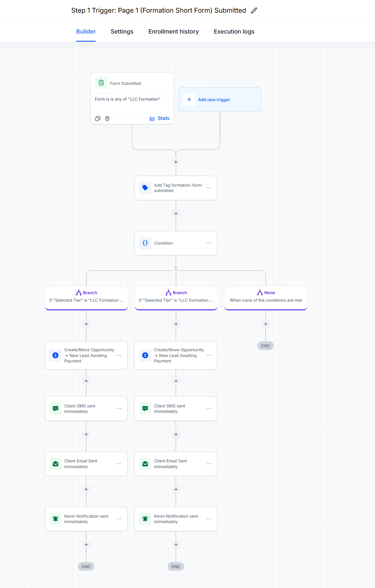Add a step above the Add Tag action
Screen dimensions: 375x588
tap(176, 162)
